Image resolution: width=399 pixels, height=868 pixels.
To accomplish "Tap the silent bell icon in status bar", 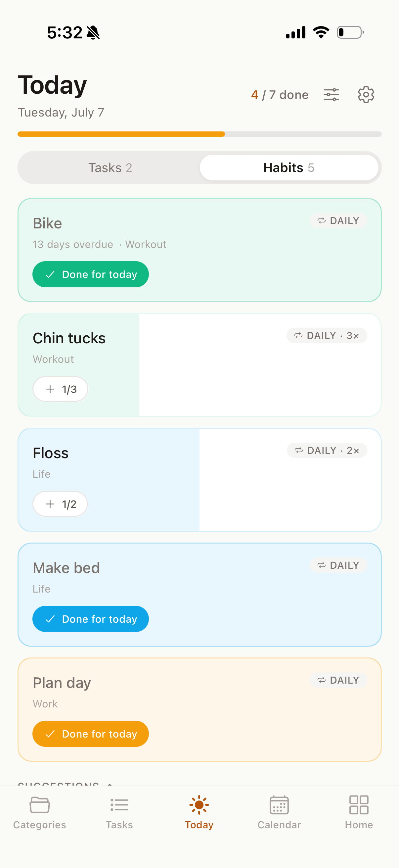I will [x=93, y=33].
